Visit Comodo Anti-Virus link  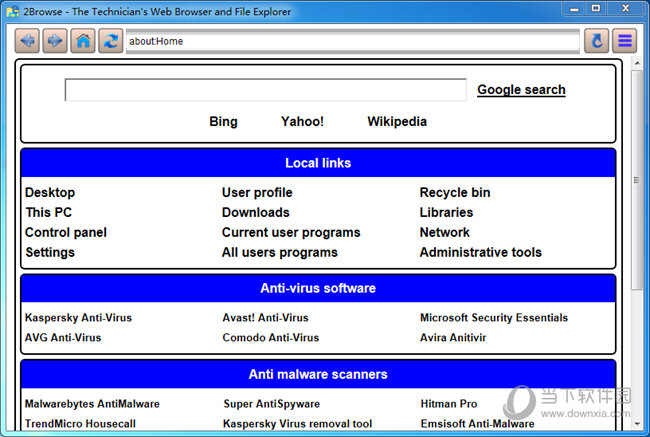tap(271, 337)
